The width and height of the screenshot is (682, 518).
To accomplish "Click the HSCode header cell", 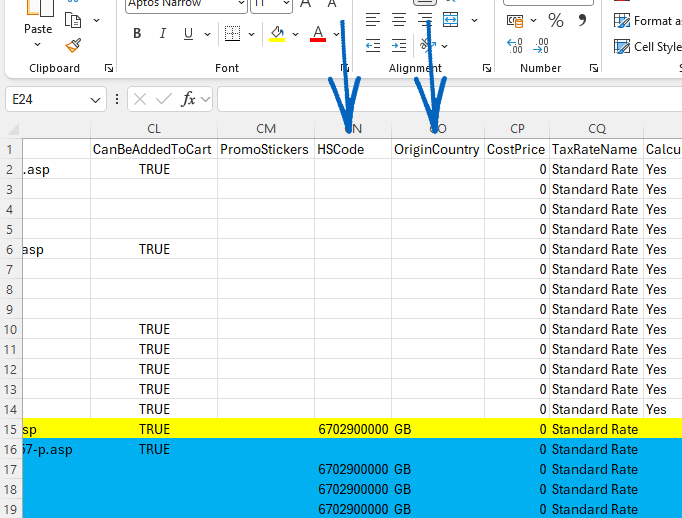I will coord(353,149).
